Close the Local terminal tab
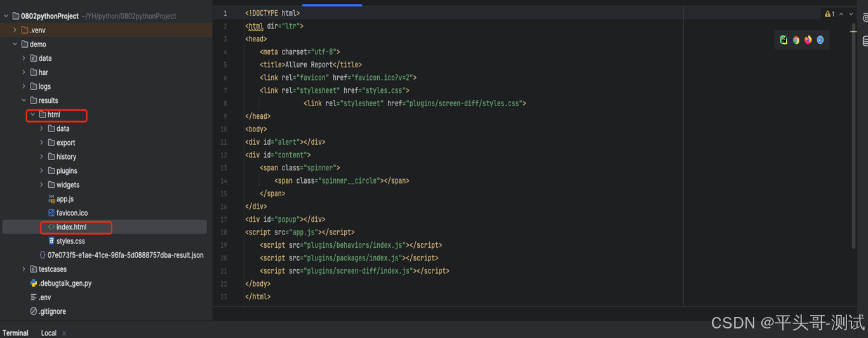 (x=64, y=333)
